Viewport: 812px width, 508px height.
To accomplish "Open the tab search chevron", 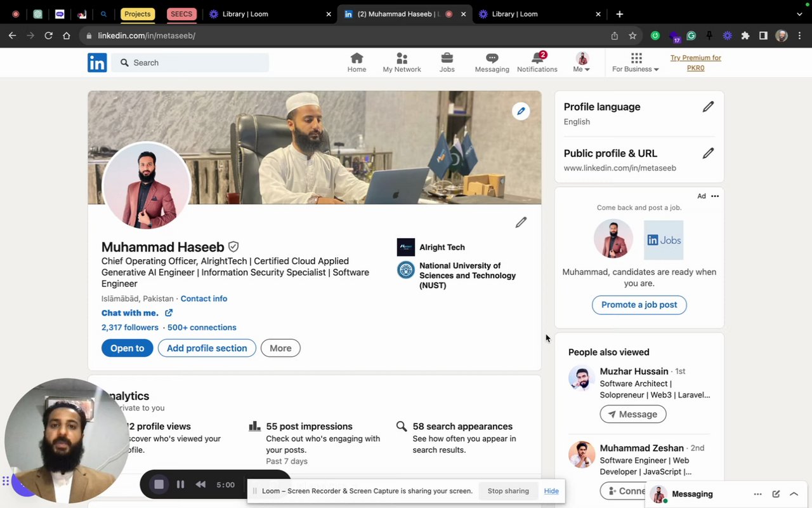I will click(799, 14).
